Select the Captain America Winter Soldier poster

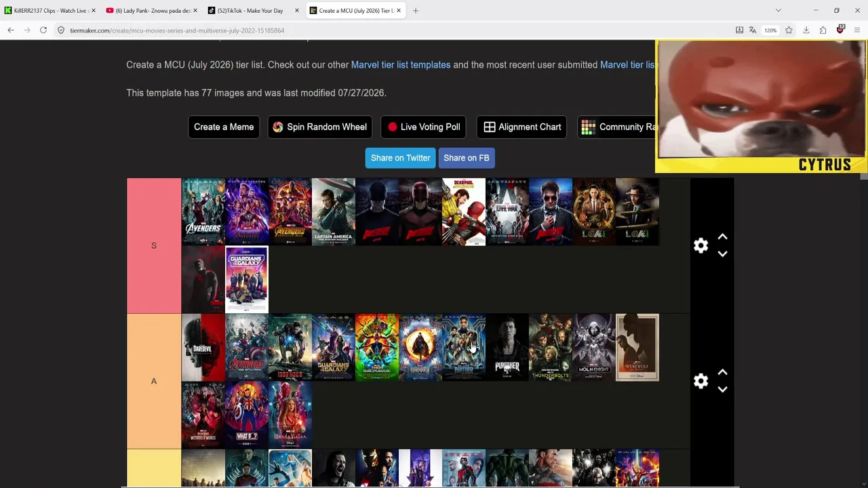click(334, 211)
